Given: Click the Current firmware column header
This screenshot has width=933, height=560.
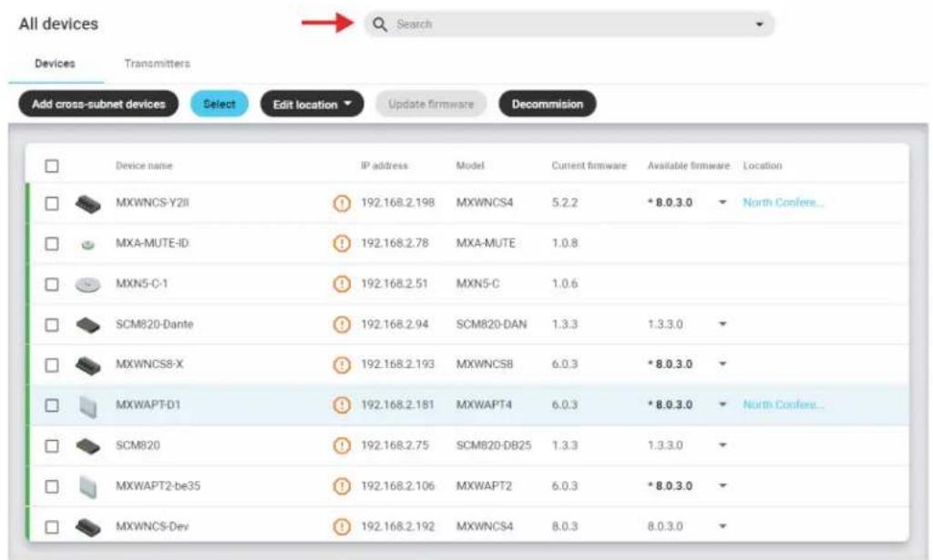Looking at the screenshot, I should pos(590,166).
